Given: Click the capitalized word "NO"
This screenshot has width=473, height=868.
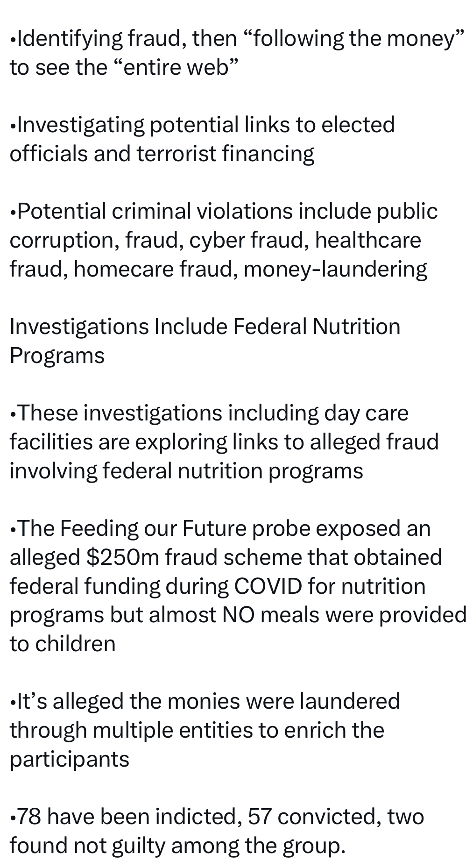Looking at the screenshot, I should tap(238, 615).
